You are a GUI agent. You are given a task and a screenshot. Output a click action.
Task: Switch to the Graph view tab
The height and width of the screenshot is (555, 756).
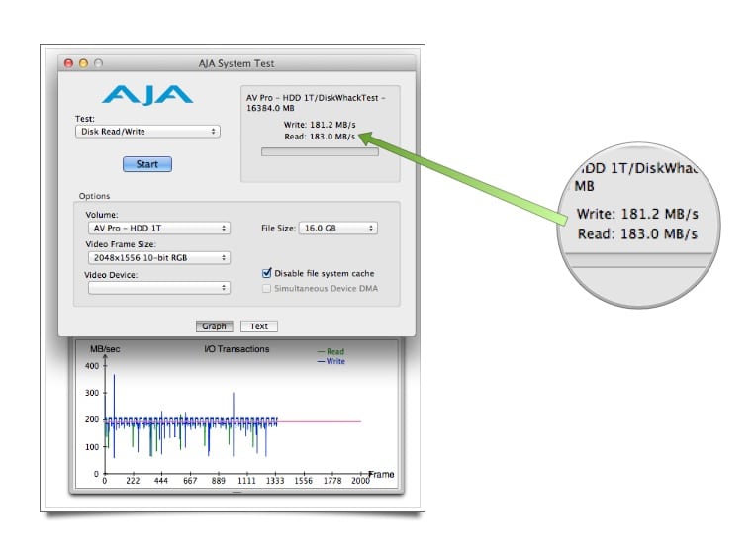(x=214, y=326)
